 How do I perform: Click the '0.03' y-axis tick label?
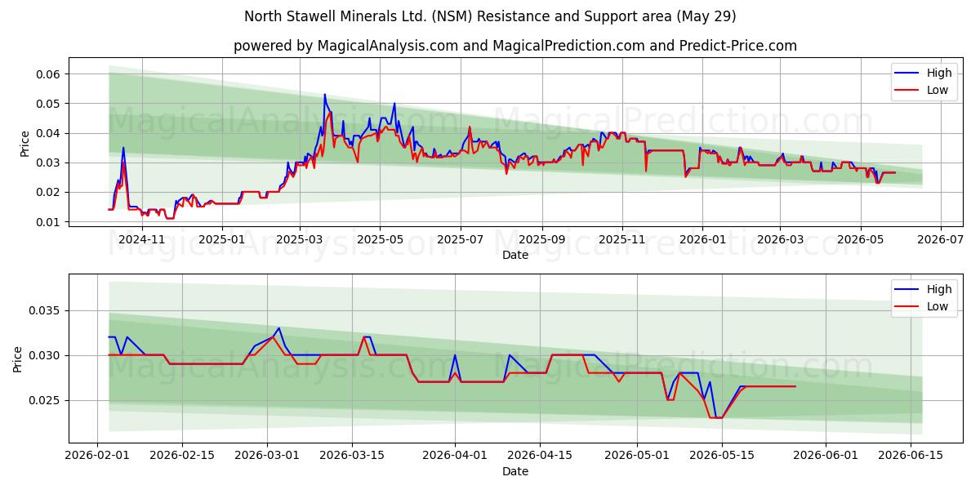tap(49, 163)
